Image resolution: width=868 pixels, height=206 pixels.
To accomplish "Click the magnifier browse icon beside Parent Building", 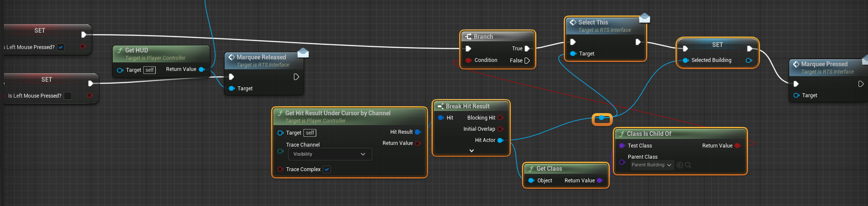I will 688,165.
